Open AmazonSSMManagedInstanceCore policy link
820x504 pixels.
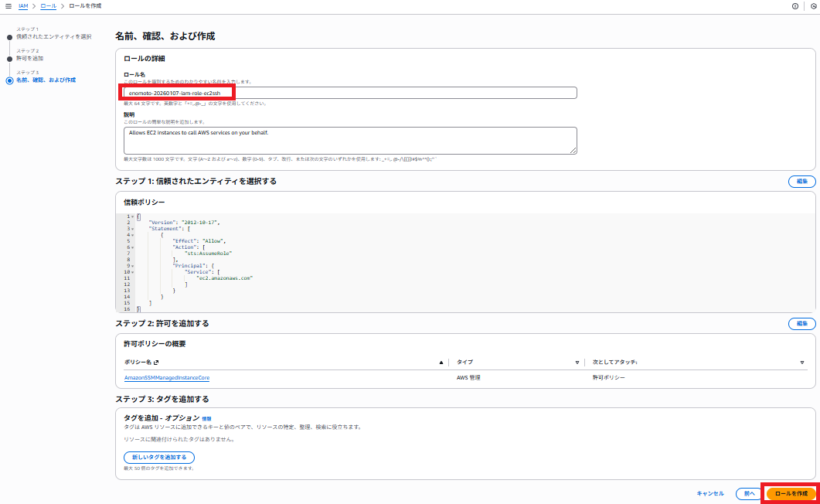(167, 378)
